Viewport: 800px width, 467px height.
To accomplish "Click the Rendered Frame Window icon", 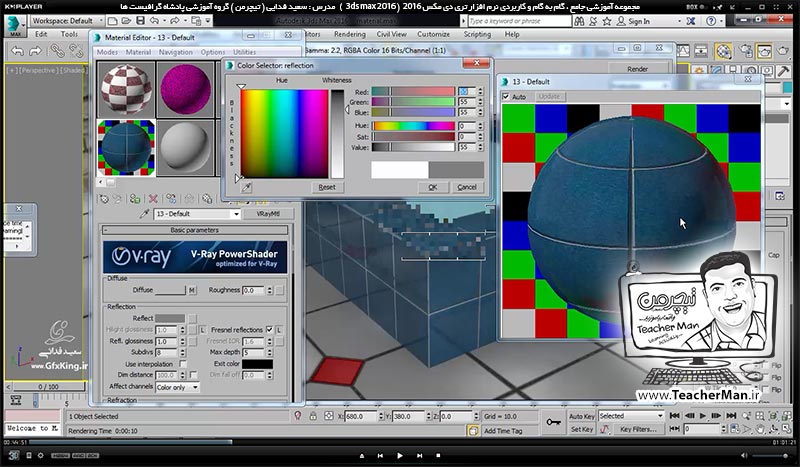I will pos(764,51).
